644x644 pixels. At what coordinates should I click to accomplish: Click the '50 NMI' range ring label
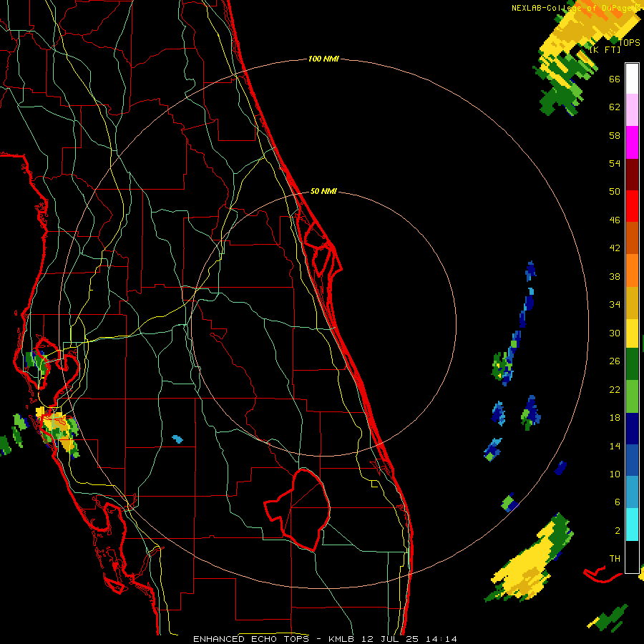(x=323, y=191)
